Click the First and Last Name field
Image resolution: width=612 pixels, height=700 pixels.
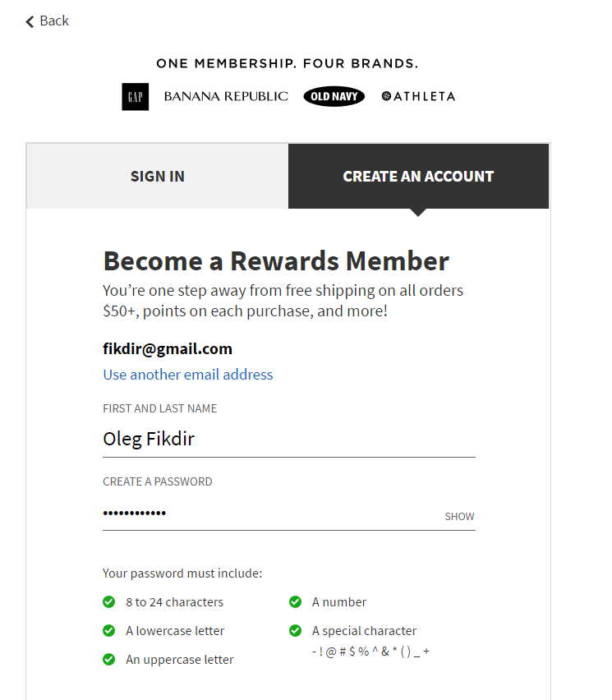pyautogui.click(x=288, y=440)
